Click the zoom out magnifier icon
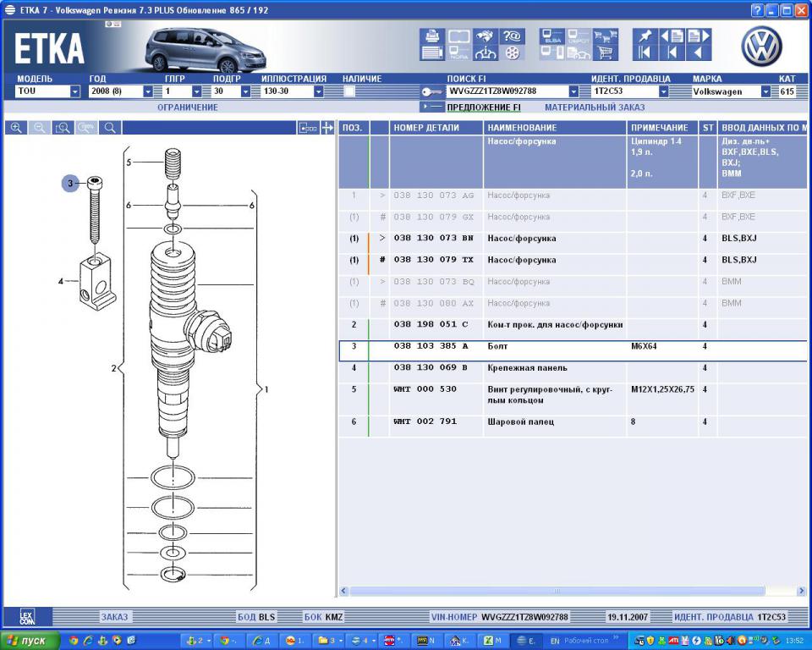This screenshot has width=812, height=650. coord(40,128)
